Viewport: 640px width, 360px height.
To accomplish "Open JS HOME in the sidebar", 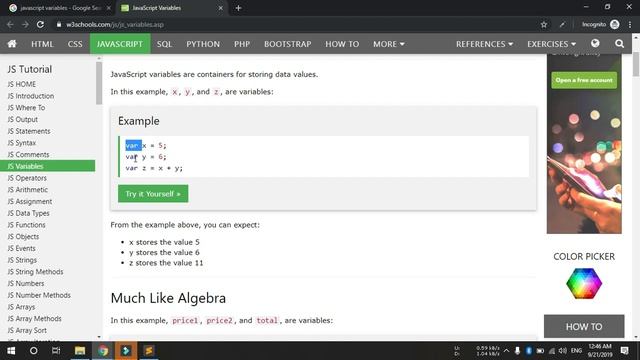I will tap(22, 84).
